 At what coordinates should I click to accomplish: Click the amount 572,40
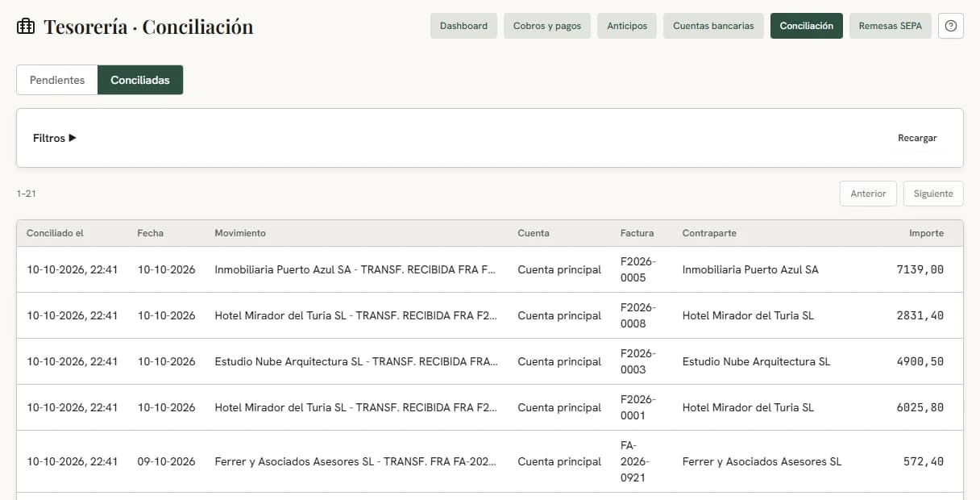tap(924, 461)
